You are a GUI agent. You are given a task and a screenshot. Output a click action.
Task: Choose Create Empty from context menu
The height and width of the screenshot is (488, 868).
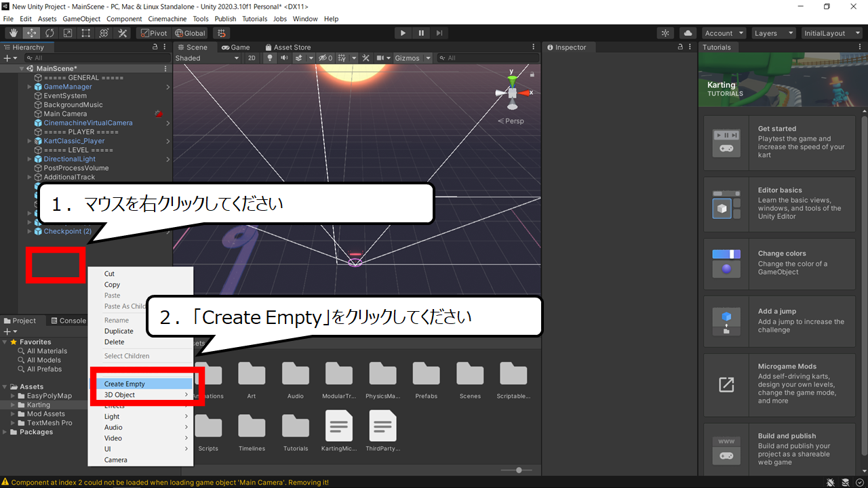tap(141, 384)
